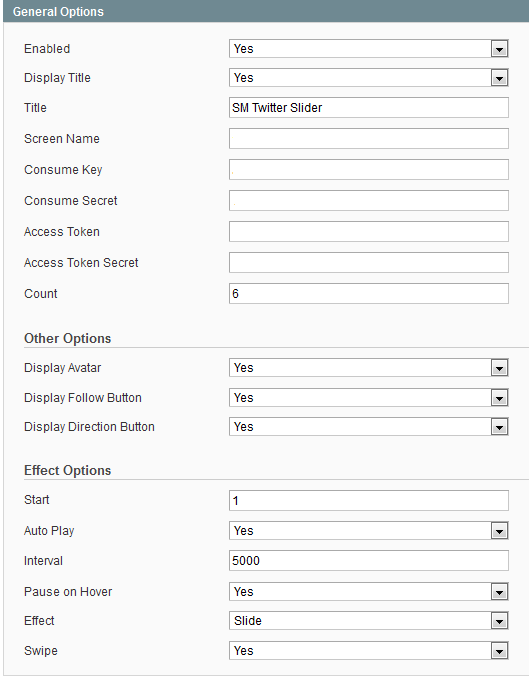
Task: Click the Other Options heading
Action: [68, 339]
